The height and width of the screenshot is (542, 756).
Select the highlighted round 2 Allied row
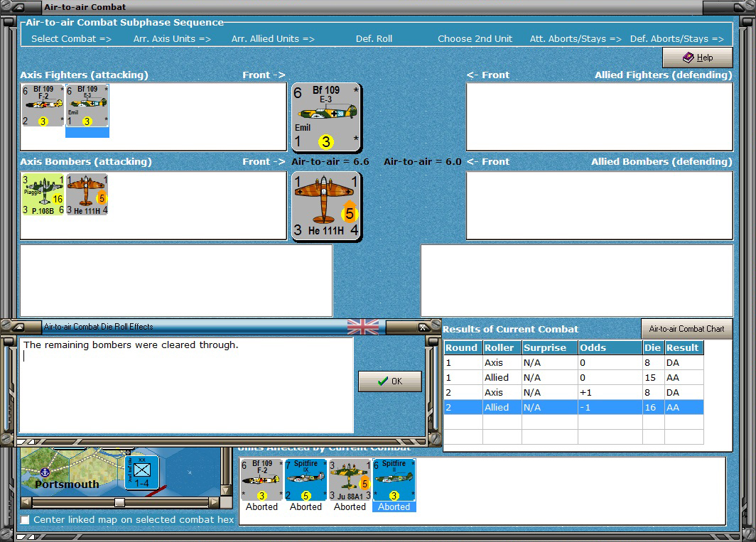(x=573, y=408)
